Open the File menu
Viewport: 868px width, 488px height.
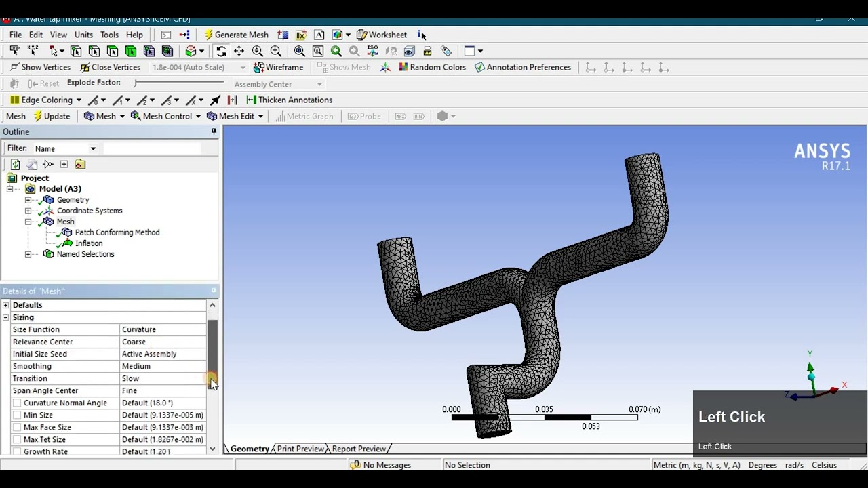(16, 35)
